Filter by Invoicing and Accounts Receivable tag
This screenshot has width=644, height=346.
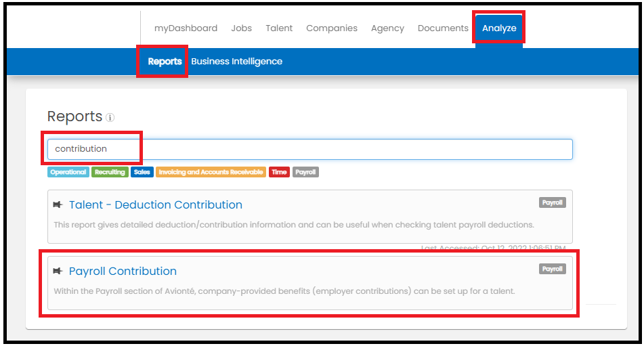pos(211,172)
